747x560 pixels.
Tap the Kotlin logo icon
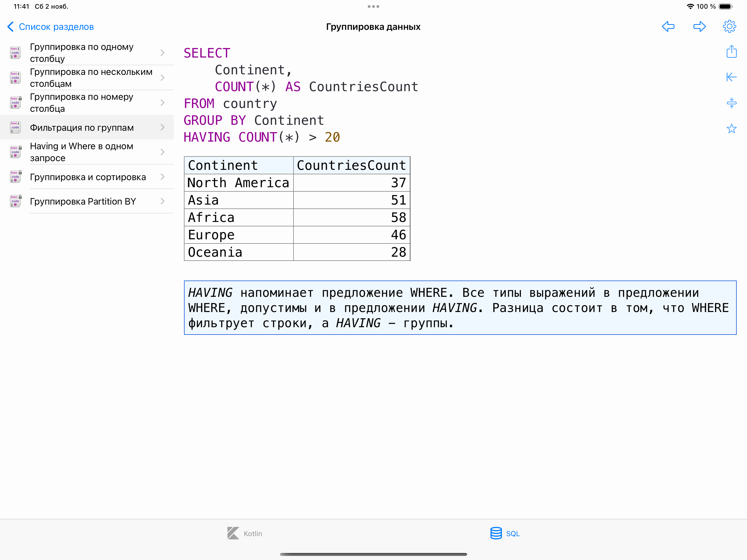[x=233, y=533]
